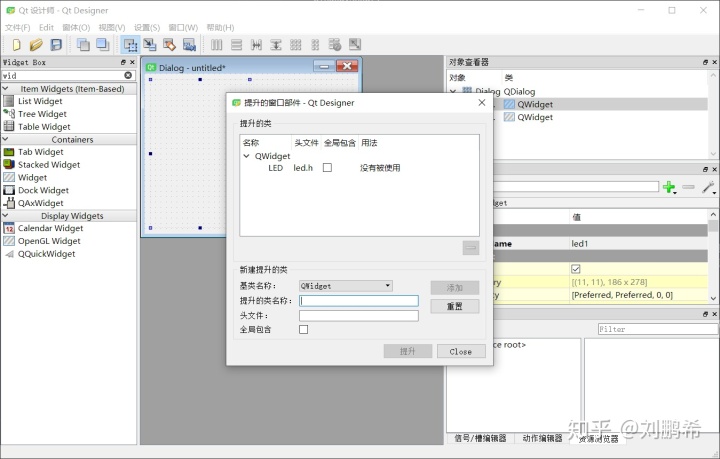Click the Send to Back toolbar icon
The image size is (720, 459).
[x=83, y=45]
